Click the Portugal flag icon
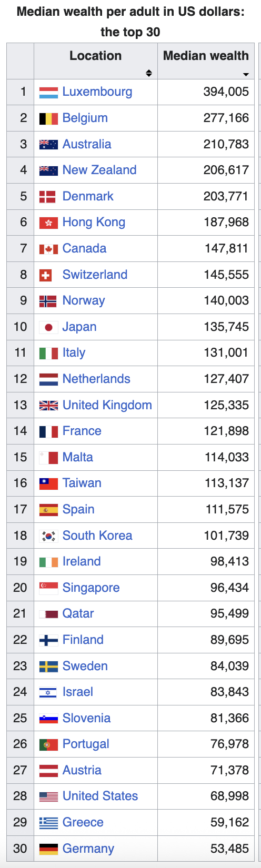Viewport: 261px width, 868px height. [48, 744]
